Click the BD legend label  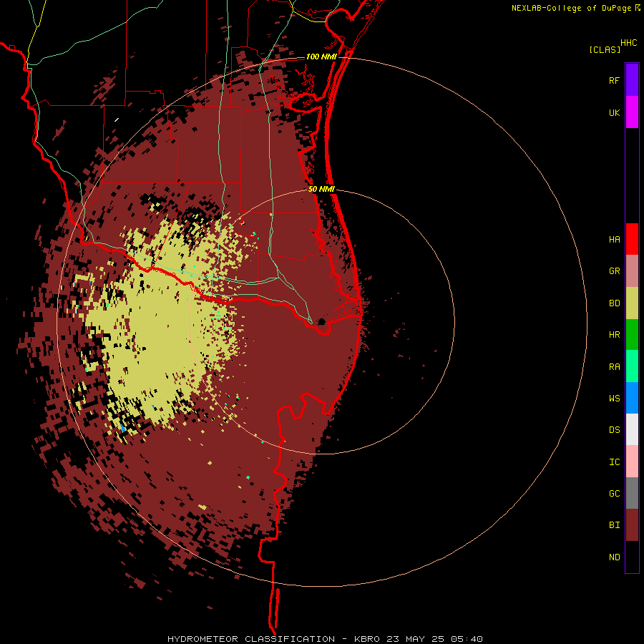[x=615, y=303]
